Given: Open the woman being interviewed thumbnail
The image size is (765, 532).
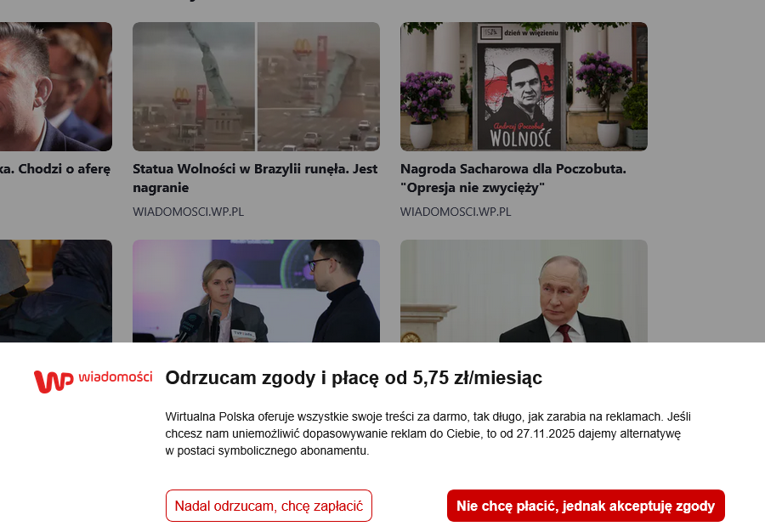Looking at the screenshot, I should pos(256,291).
